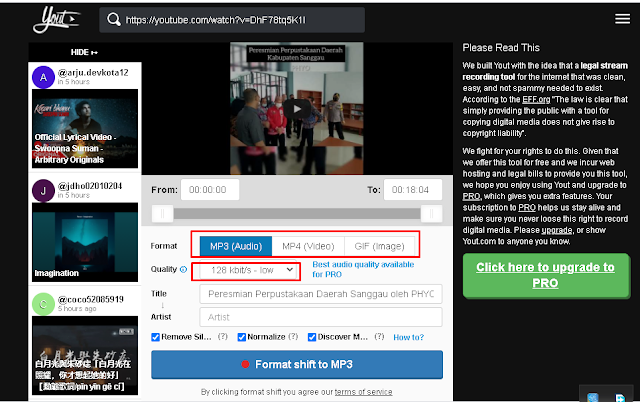Click the avatar of @coco52085919

point(43,304)
